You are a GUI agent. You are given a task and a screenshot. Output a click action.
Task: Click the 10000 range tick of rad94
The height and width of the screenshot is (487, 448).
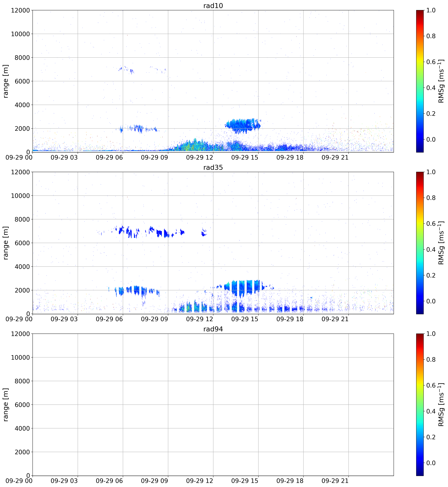20,358
